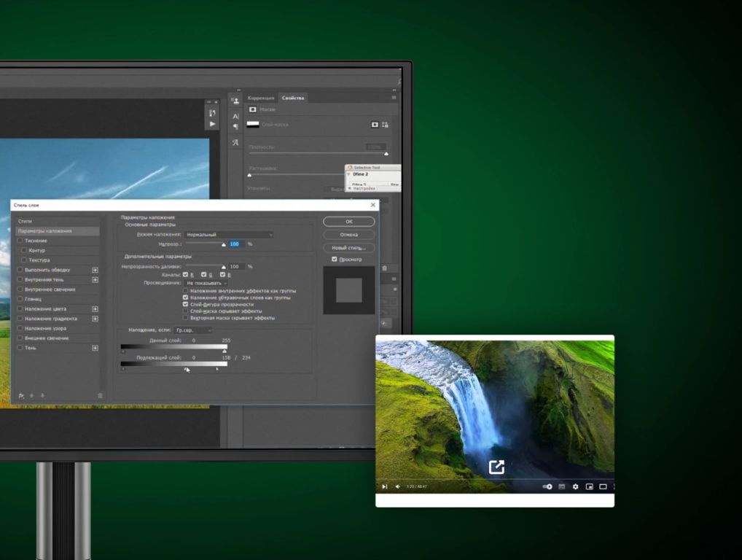The image size is (742, 560).
Task: Skip to next video
Action: (385, 486)
